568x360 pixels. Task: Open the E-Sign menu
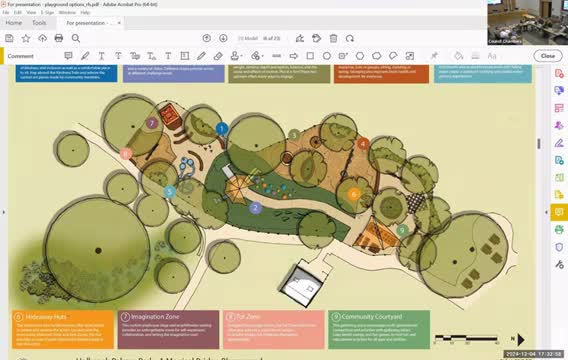coord(47,12)
